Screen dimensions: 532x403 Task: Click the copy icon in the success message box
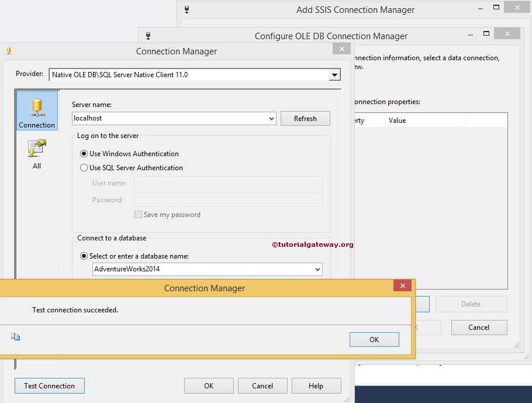[x=16, y=336]
